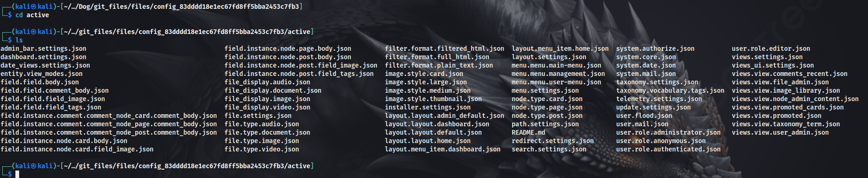Select filter.format.full_html.json text
868x178 pixels.
coord(437,57)
